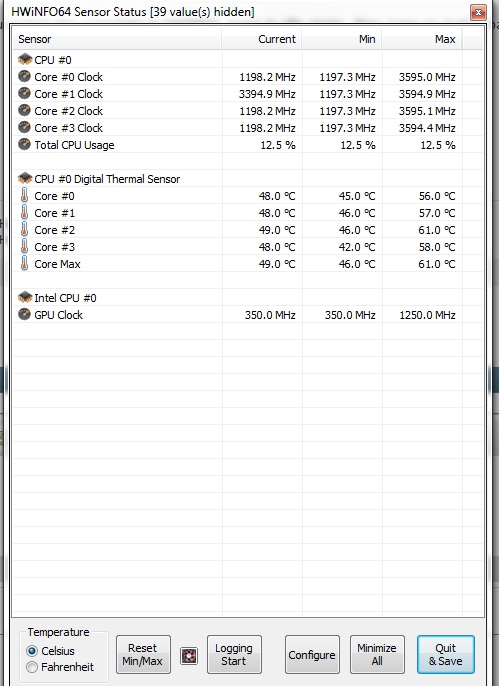Select the Digital Thermal Sensor chip icon
Screen dimensions: 499x686
click(x=25, y=178)
